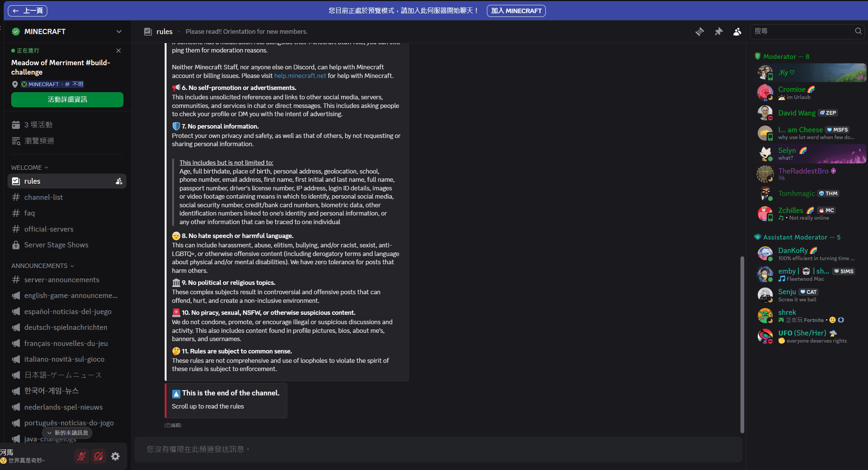The width and height of the screenshot is (868, 470).
Task: Open english-game-announcements channel
Action: click(67, 296)
